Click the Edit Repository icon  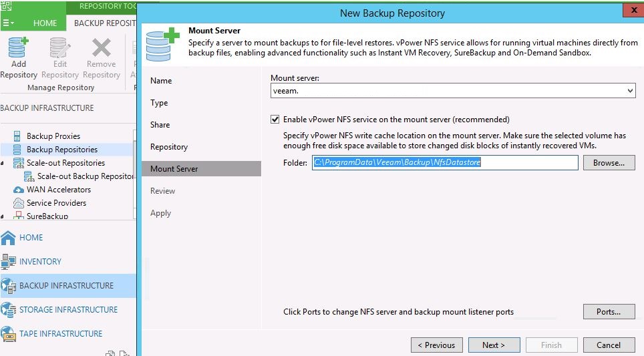60,47
